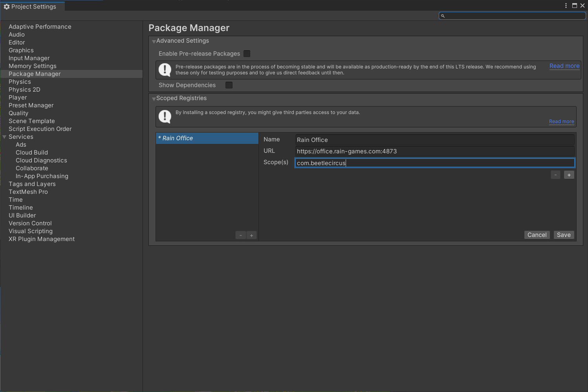588x392 pixels.
Task: Open XR Plugin Management settings
Action: (42, 239)
